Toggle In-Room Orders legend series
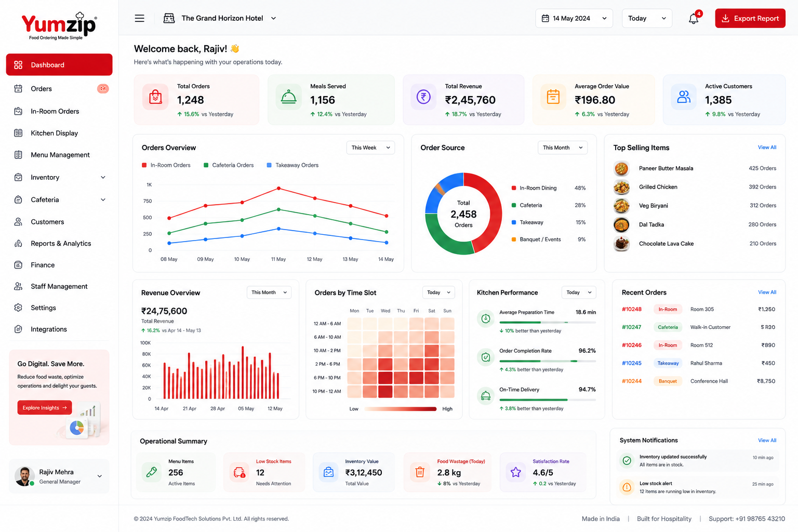 pos(166,165)
